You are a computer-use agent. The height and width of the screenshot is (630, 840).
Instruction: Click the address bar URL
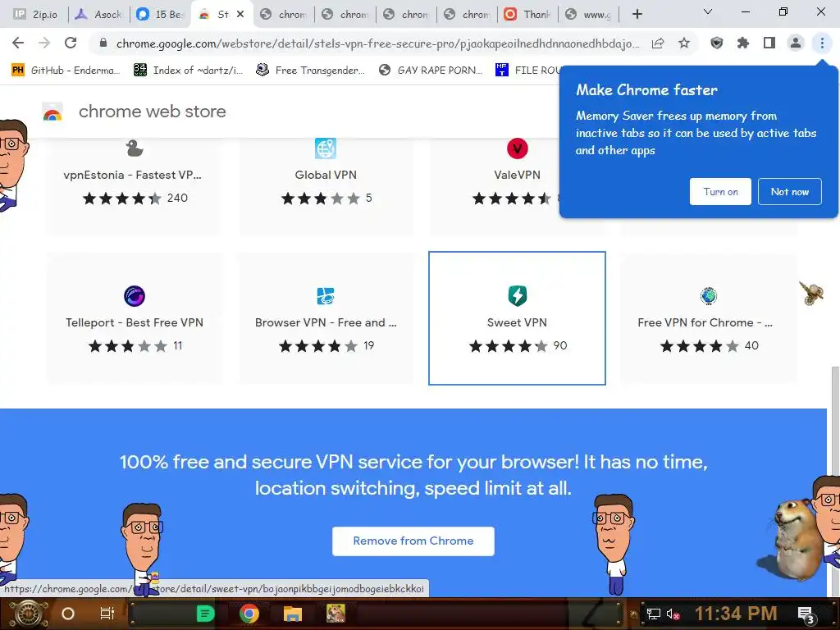click(x=377, y=43)
